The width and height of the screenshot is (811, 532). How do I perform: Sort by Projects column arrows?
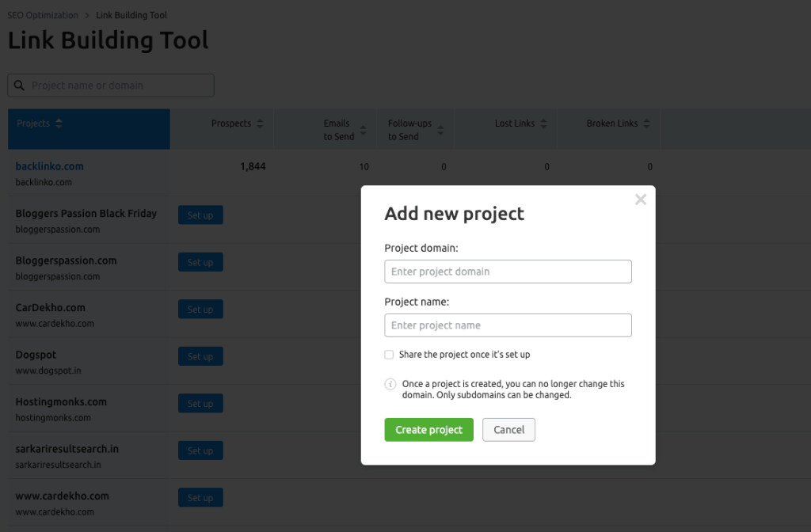coord(59,123)
